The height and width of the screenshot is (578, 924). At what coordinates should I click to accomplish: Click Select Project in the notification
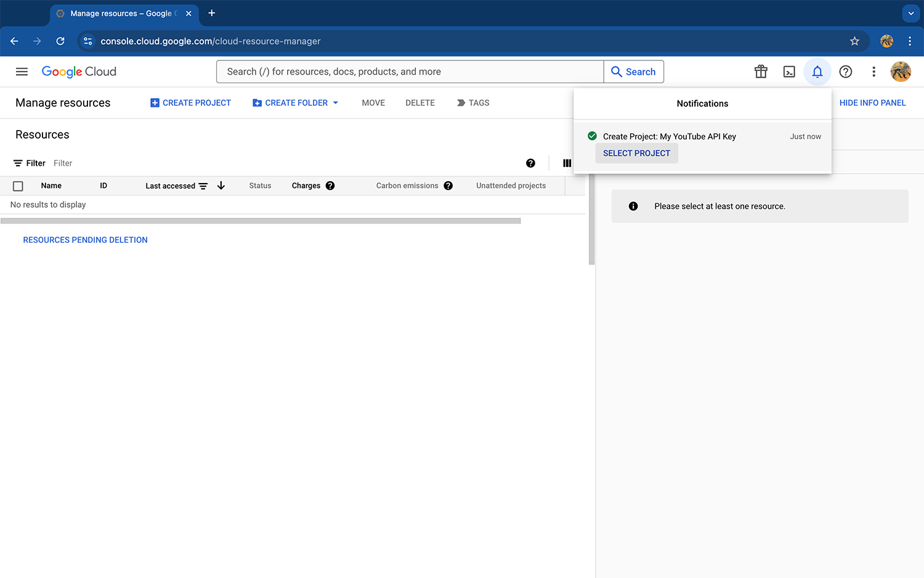click(x=636, y=153)
